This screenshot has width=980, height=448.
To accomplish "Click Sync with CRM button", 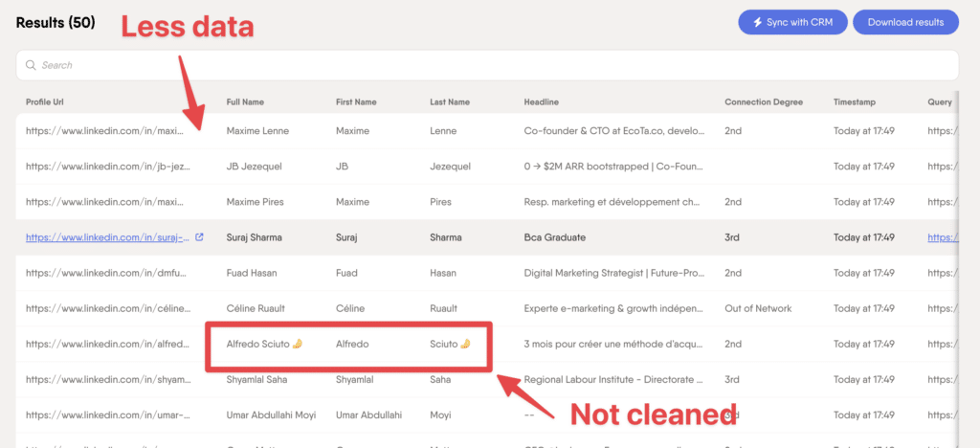I will click(x=792, y=22).
